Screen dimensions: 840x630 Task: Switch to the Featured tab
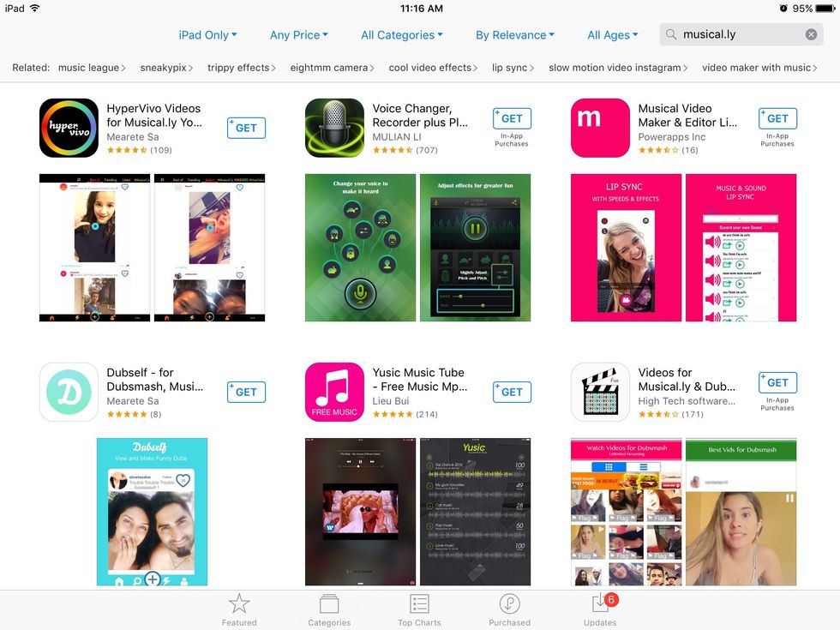pyautogui.click(x=239, y=609)
